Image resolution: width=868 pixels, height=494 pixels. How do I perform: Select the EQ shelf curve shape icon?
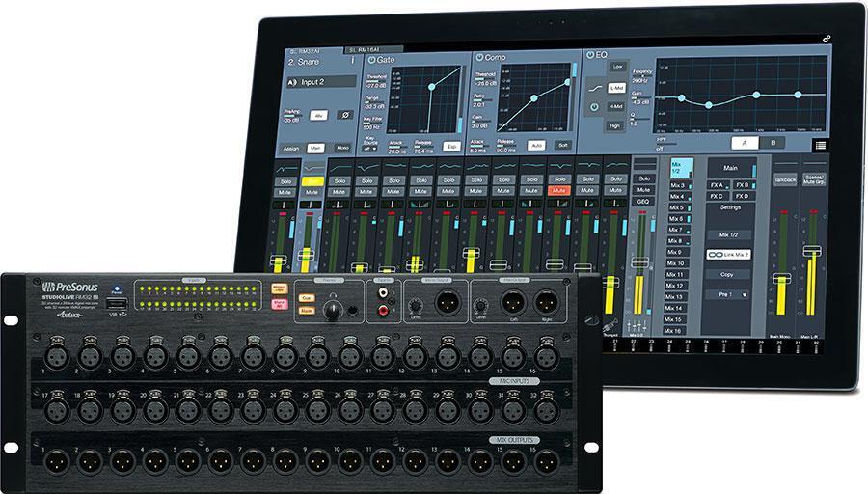[x=596, y=89]
